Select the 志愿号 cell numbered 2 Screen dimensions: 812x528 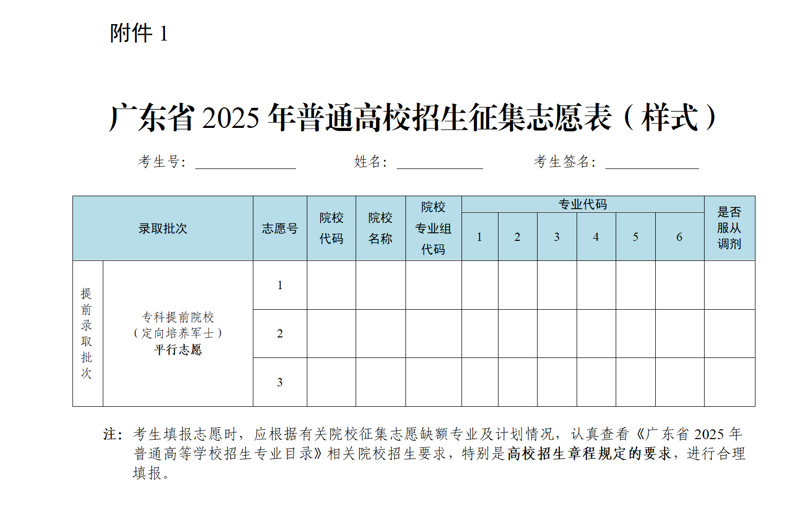tap(280, 334)
